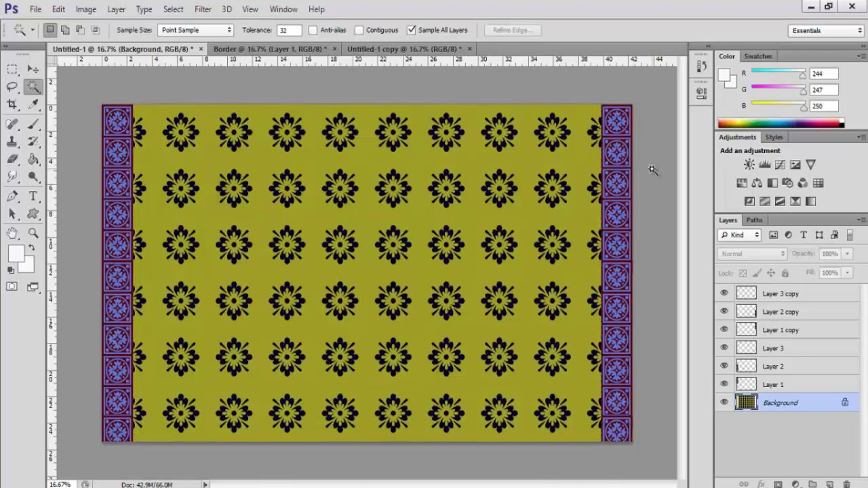Select the Layer 1 row

click(x=788, y=384)
